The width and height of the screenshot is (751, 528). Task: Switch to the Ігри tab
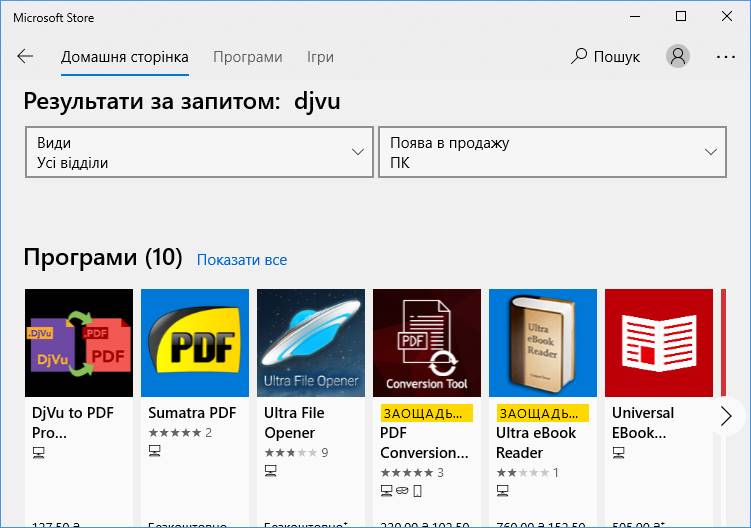(x=320, y=57)
